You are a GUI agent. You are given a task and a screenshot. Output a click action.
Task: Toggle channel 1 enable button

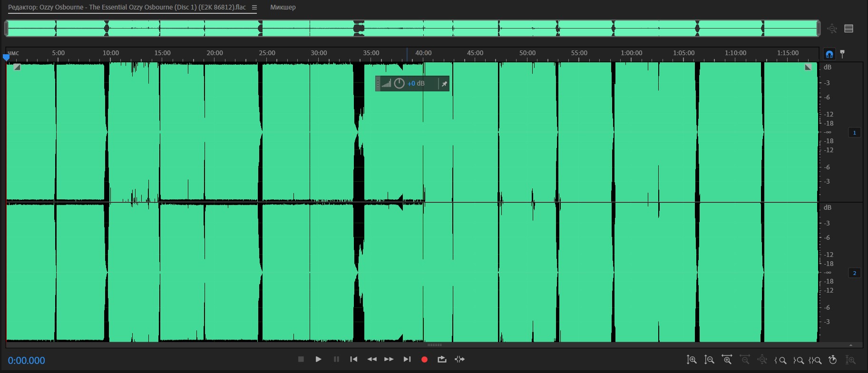point(854,133)
